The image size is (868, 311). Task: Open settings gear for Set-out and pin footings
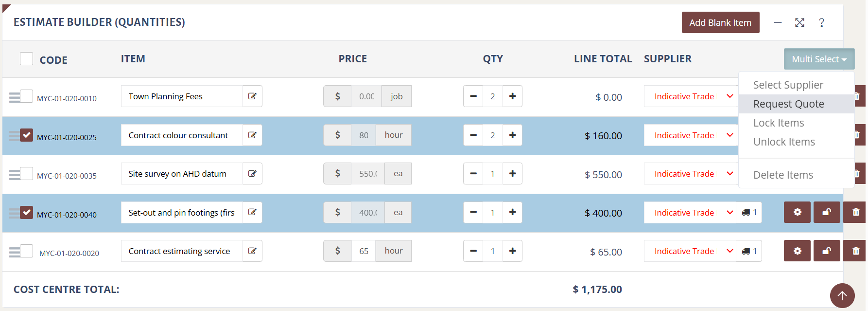coord(797,212)
